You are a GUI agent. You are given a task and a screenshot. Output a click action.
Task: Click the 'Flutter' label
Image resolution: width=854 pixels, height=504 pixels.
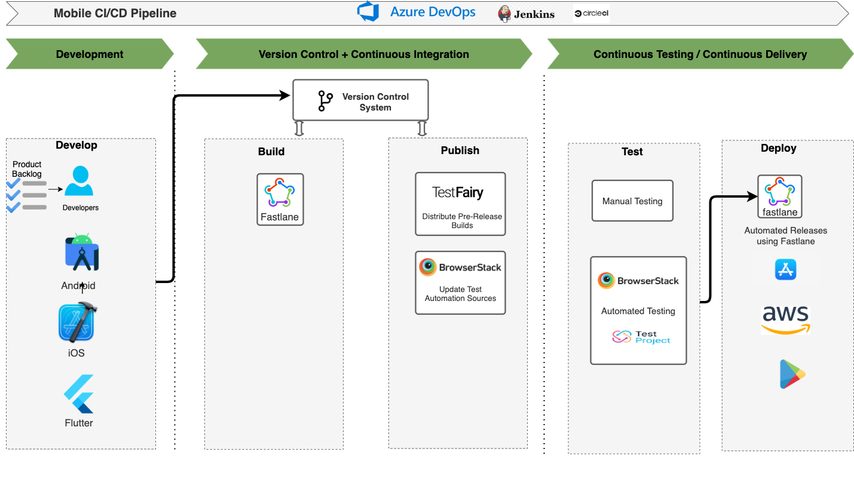coord(79,423)
